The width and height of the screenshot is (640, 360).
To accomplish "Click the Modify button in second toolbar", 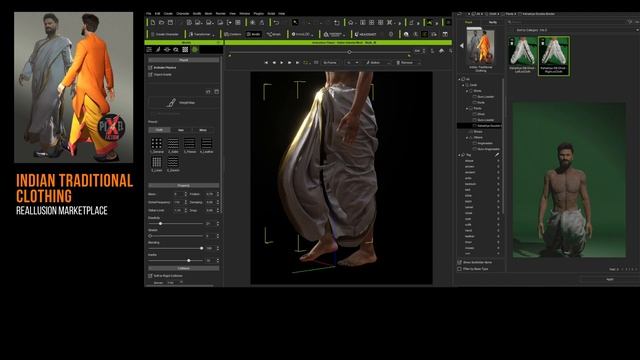I will coord(254,34).
